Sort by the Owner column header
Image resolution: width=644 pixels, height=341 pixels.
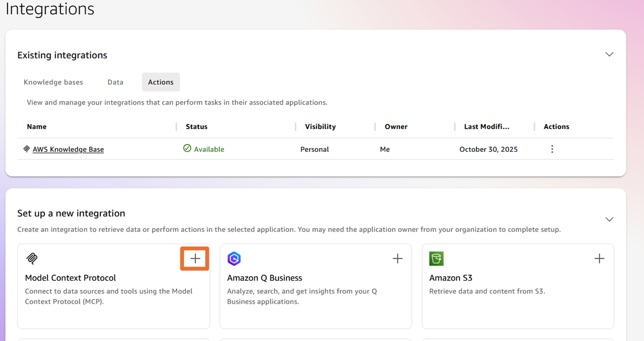coord(396,127)
